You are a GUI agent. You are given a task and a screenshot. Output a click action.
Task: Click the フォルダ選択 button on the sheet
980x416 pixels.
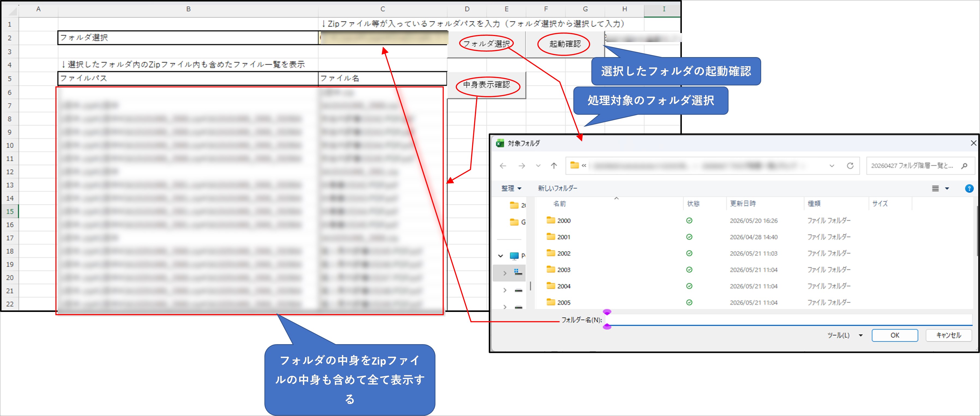coord(486,44)
